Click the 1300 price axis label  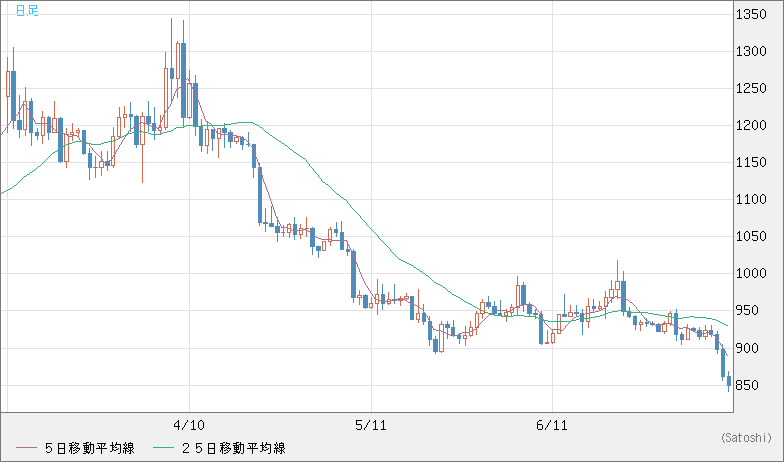point(751,51)
